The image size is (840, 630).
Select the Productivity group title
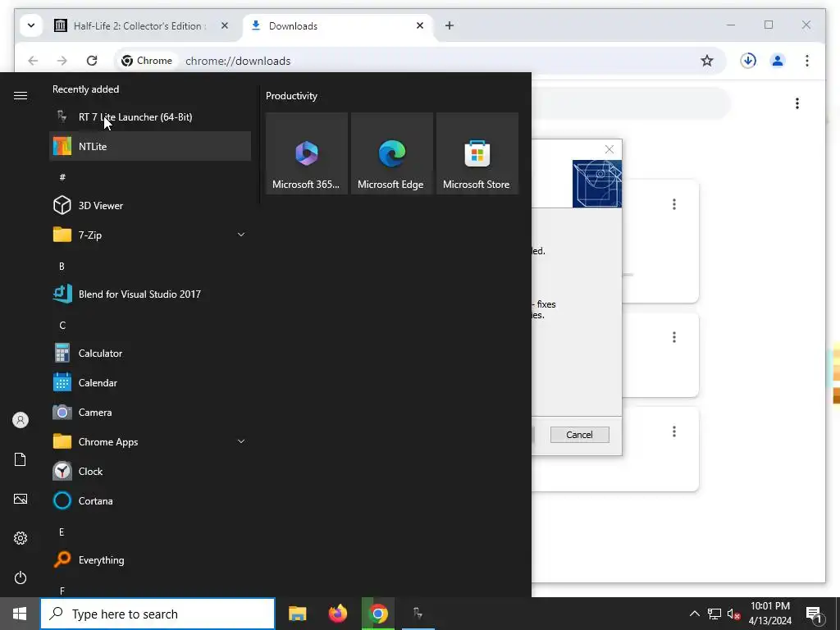pos(291,96)
